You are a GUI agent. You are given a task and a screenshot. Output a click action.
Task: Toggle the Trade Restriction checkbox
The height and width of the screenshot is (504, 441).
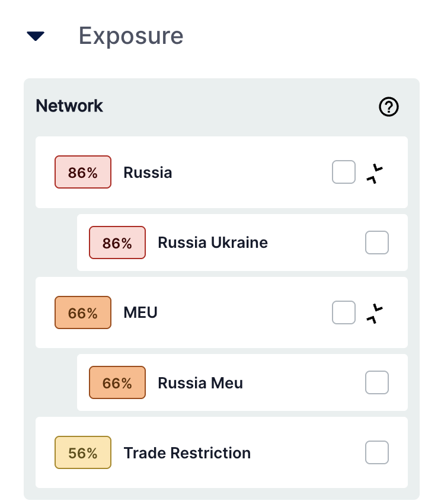point(377,452)
